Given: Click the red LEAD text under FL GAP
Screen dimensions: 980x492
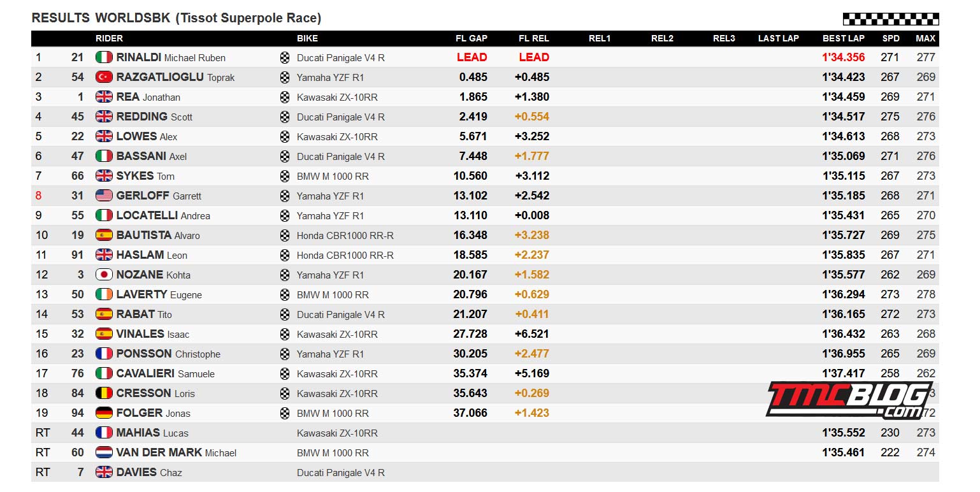Looking at the screenshot, I should pyautogui.click(x=472, y=57).
